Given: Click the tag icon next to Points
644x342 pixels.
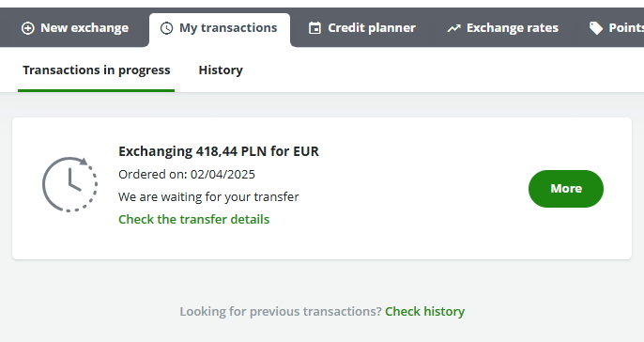Looking at the screenshot, I should (596, 28).
